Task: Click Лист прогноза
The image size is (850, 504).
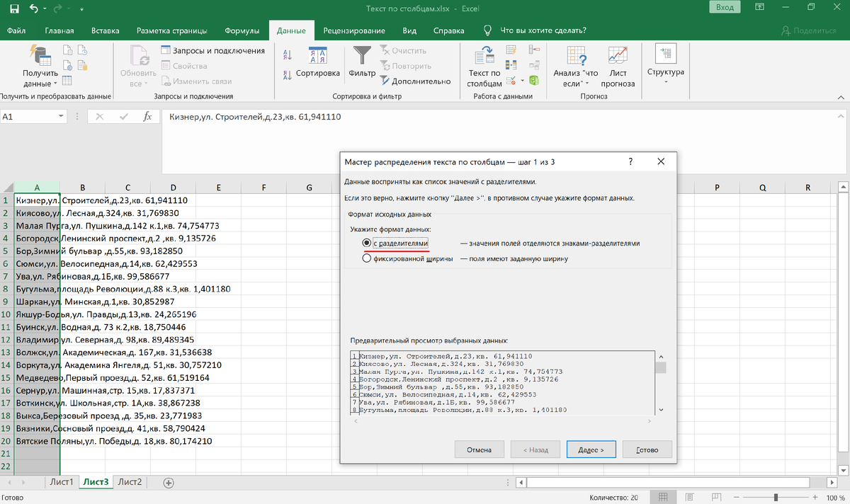Action: tap(618, 67)
